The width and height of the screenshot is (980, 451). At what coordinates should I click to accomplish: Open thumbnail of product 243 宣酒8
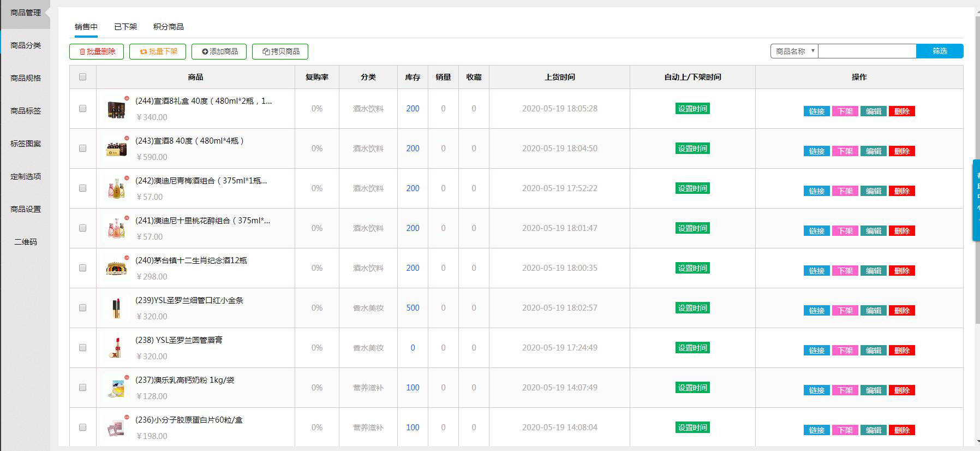pos(116,149)
